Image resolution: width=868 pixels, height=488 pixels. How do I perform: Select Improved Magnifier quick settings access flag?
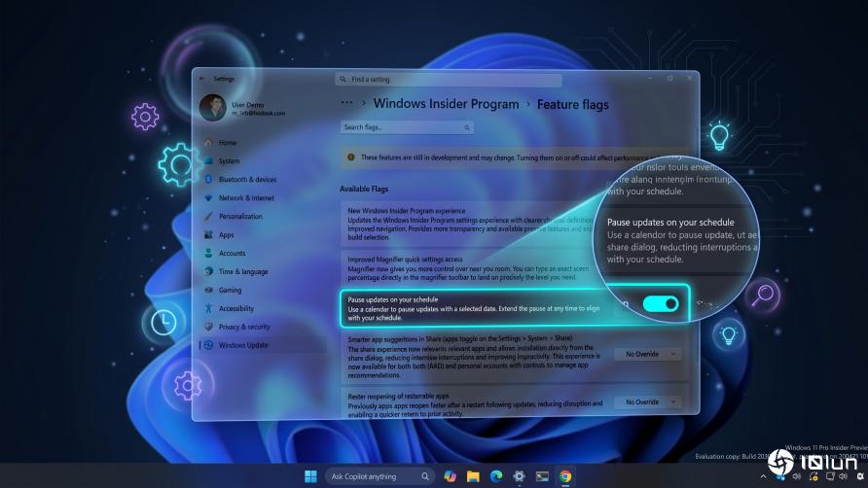[x=405, y=259]
